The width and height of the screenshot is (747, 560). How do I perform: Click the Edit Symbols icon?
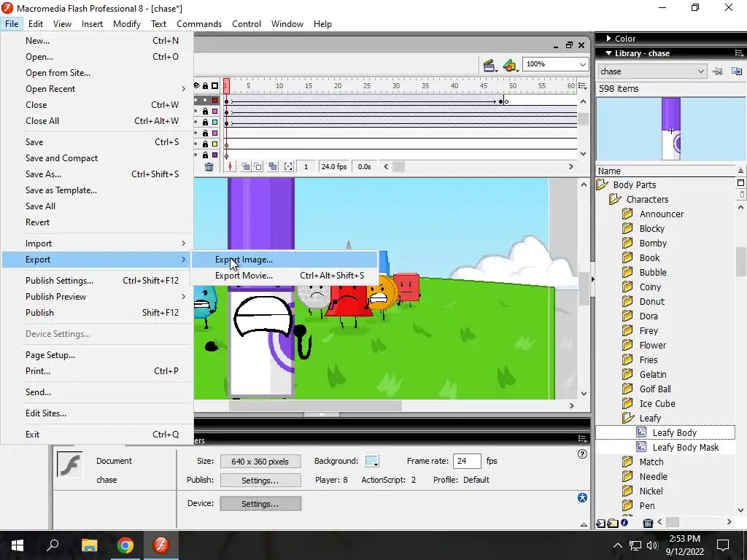[510, 66]
